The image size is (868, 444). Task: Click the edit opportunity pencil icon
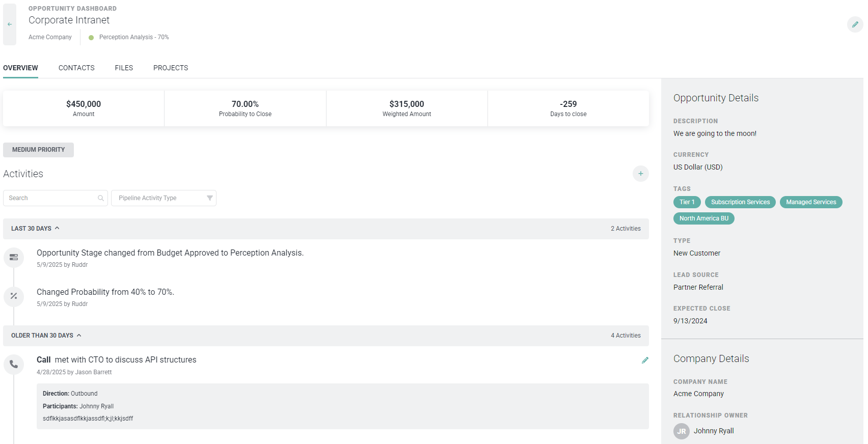click(855, 24)
